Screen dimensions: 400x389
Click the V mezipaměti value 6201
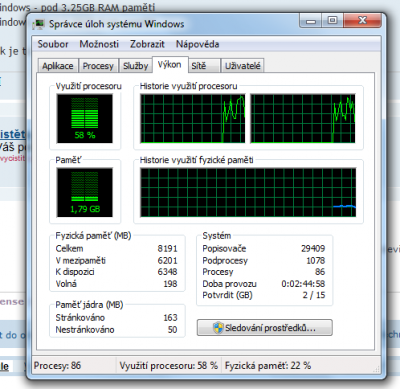click(167, 260)
